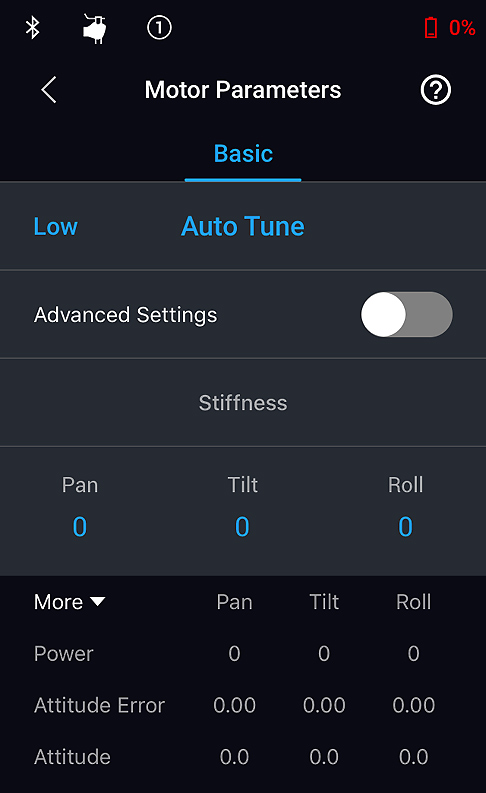Tap the Stiffness section header
486x793 pixels.
[x=243, y=403]
